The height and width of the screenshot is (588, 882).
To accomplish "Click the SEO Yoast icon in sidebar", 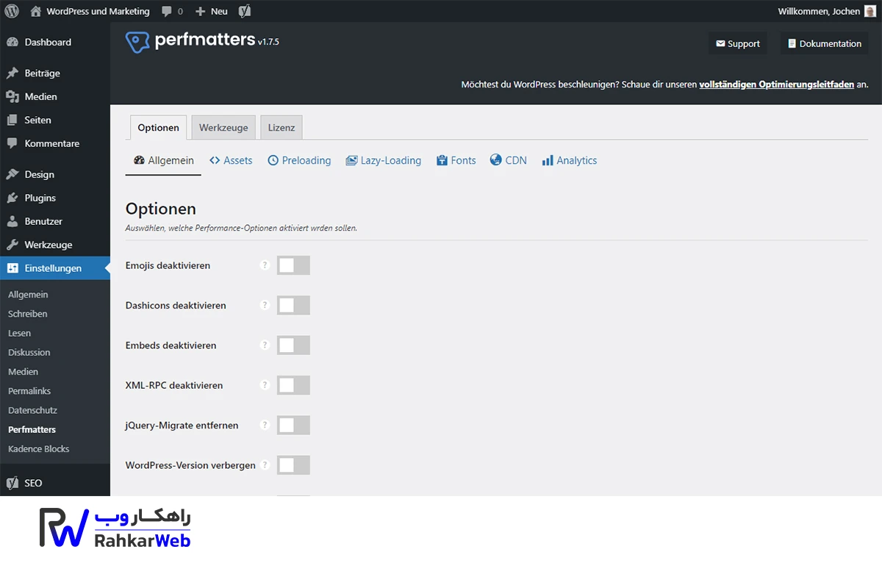I will pyautogui.click(x=12, y=484).
